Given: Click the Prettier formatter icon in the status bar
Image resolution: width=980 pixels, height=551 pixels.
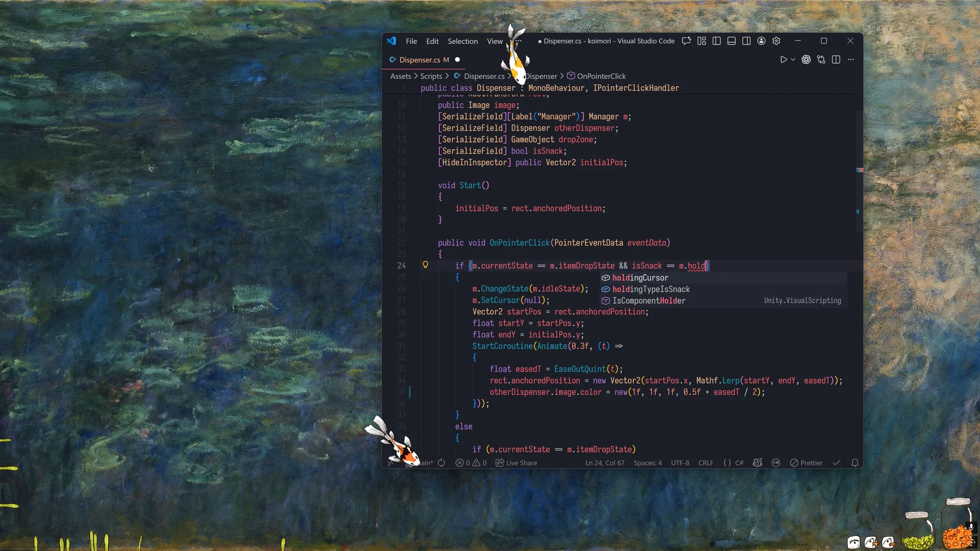Looking at the screenshot, I should (x=806, y=463).
